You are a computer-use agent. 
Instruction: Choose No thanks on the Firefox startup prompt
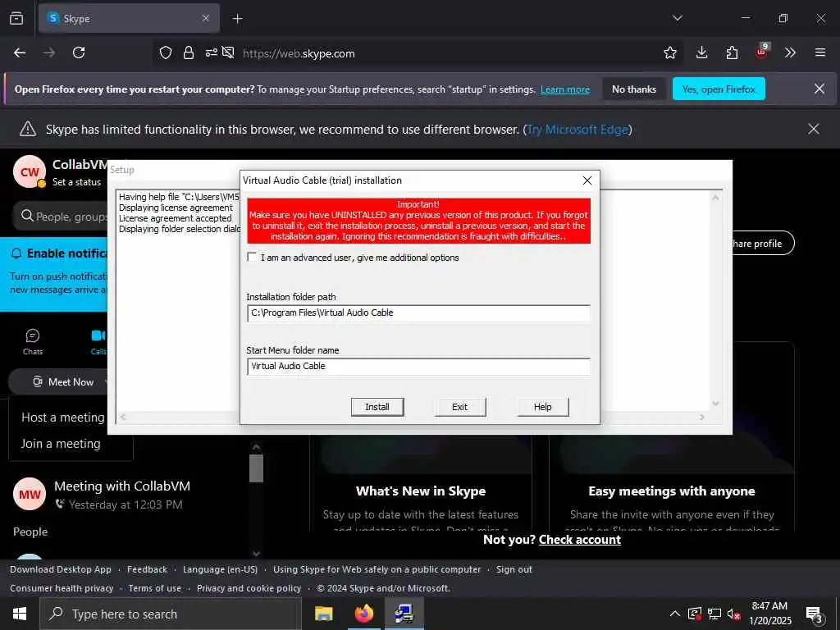pyautogui.click(x=634, y=89)
